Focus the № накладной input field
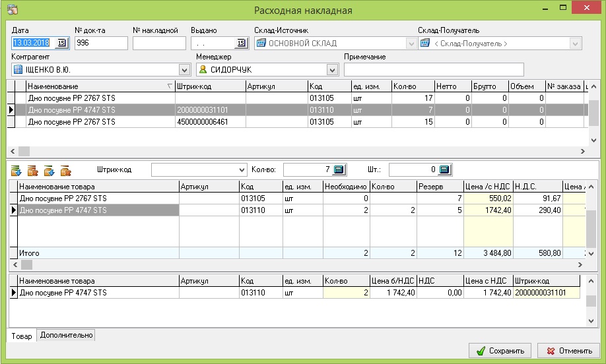Viewport: 606px width, 364px height. (x=158, y=43)
